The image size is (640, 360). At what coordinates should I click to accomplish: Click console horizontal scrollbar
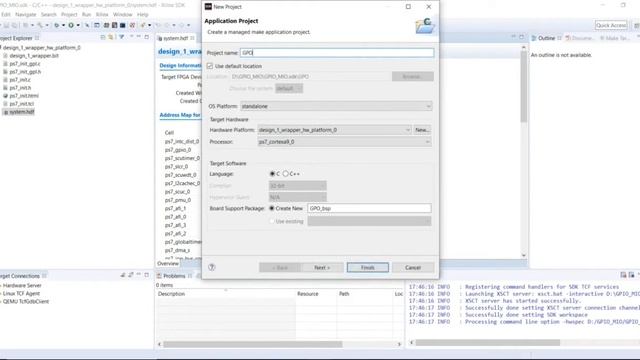coord(488,342)
